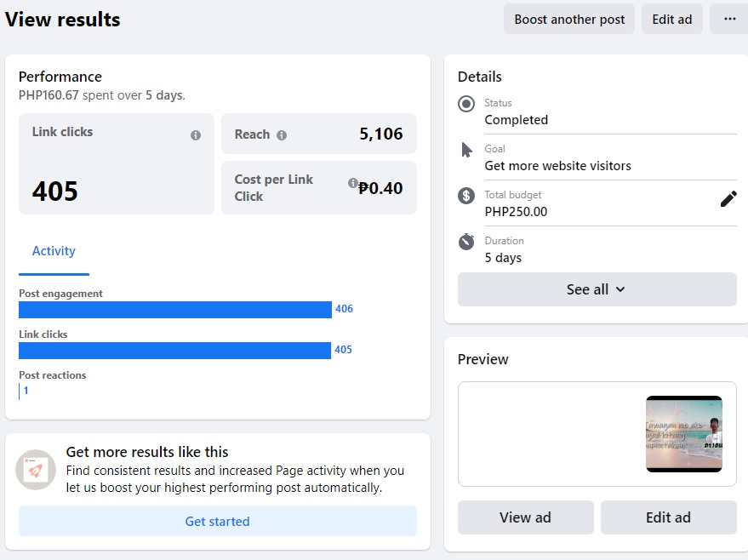Click the info icon beside Link clicks
Image resolution: width=748 pixels, height=560 pixels.
(x=196, y=135)
